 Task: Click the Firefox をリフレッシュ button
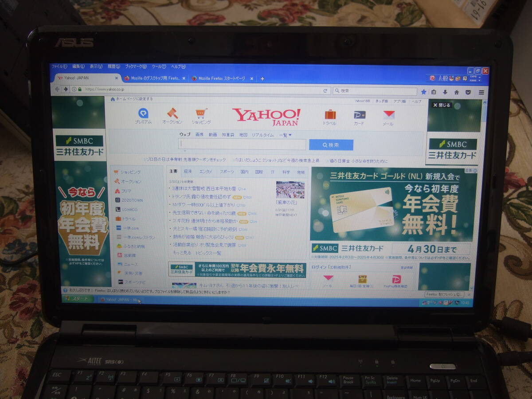point(445,294)
